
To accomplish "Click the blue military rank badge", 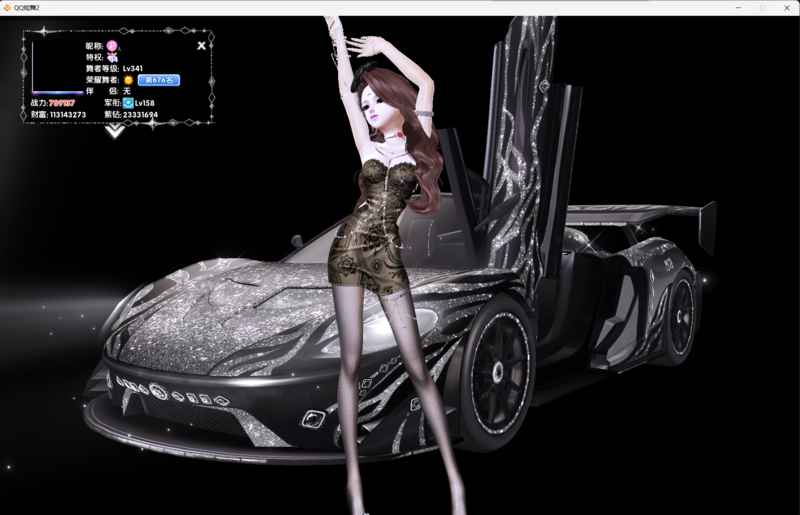I will (x=128, y=103).
